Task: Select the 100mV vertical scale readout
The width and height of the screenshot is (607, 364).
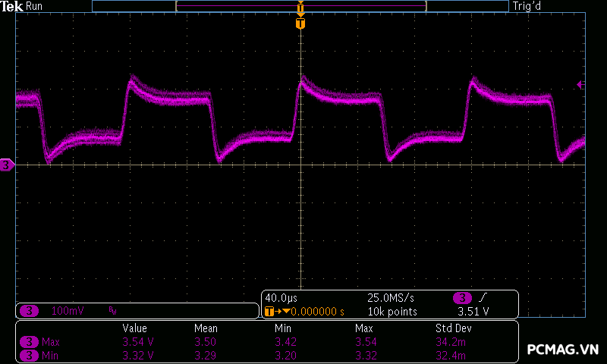Action: 68,311
